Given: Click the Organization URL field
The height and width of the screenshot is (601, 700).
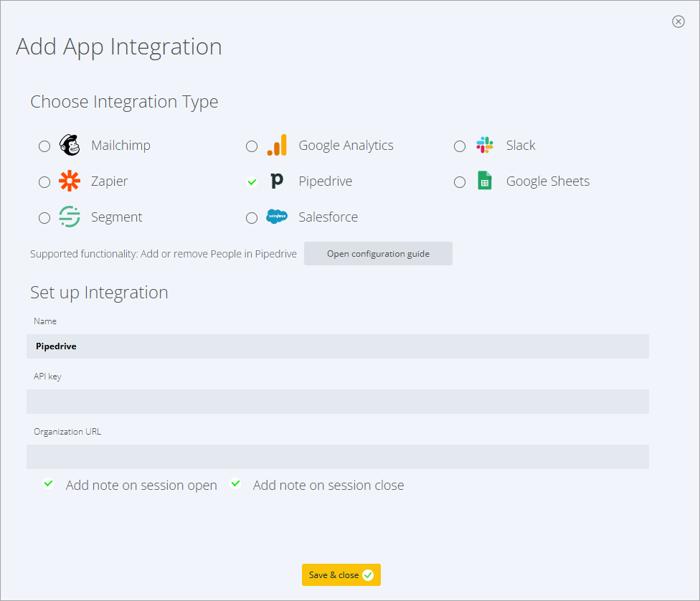Looking at the screenshot, I should [338, 457].
